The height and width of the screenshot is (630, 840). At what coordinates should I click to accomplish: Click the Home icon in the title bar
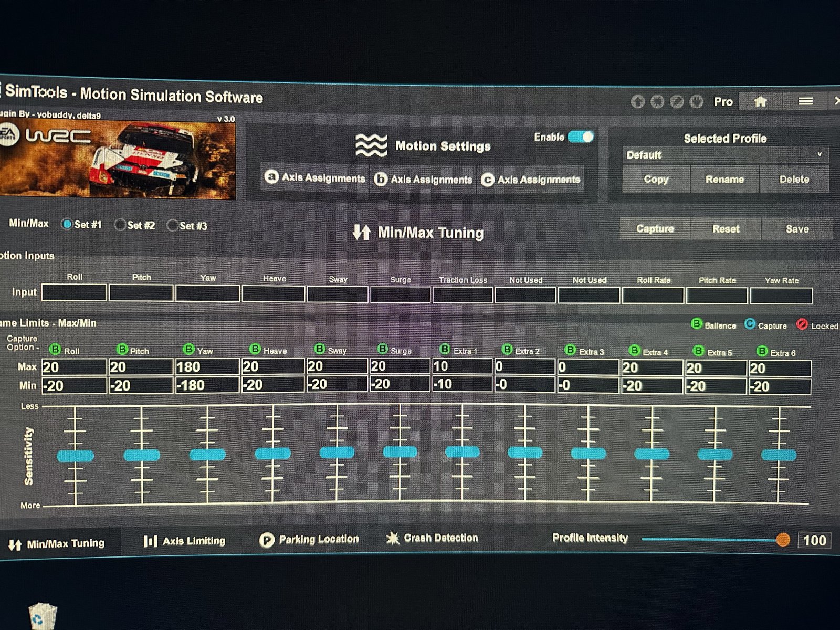(760, 102)
